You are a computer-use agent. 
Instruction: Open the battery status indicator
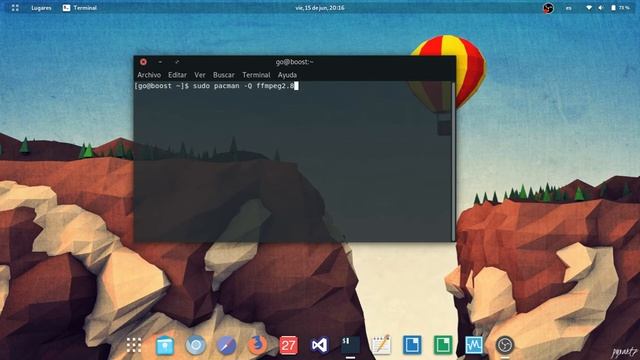[x=620, y=8]
